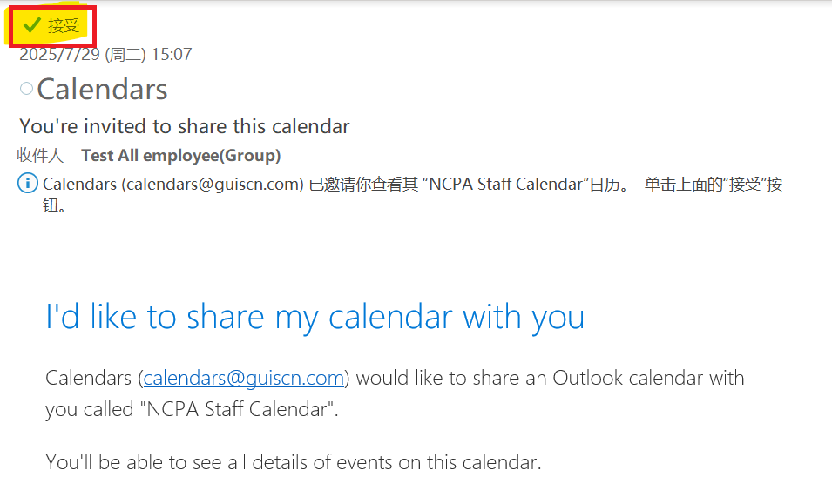Click "NCPA Staff Calendar" in the body text
The height and width of the screenshot is (504, 832).
(x=233, y=410)
